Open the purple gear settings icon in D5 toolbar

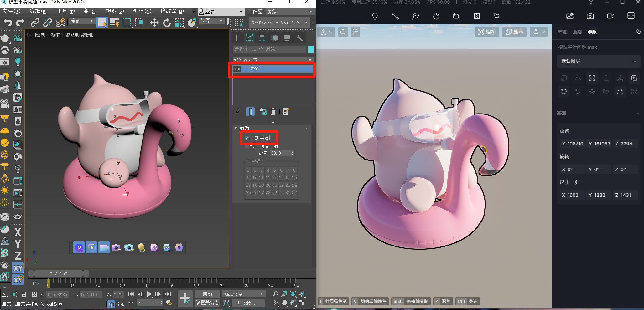[x=179, y=248]
